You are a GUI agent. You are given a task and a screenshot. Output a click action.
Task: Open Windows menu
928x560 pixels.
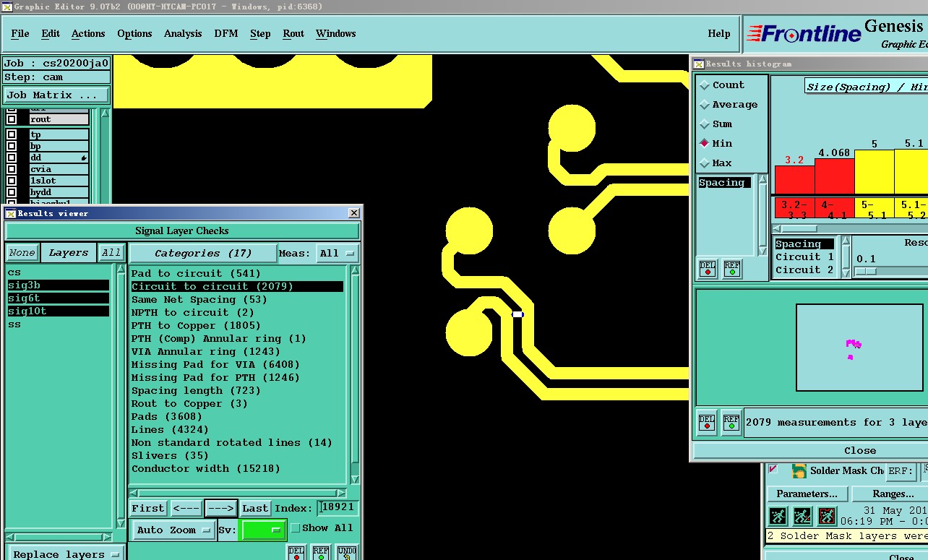pos(336,33)
